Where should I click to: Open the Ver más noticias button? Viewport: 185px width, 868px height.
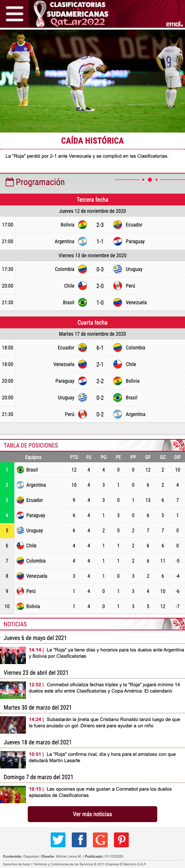click(92, 814)
